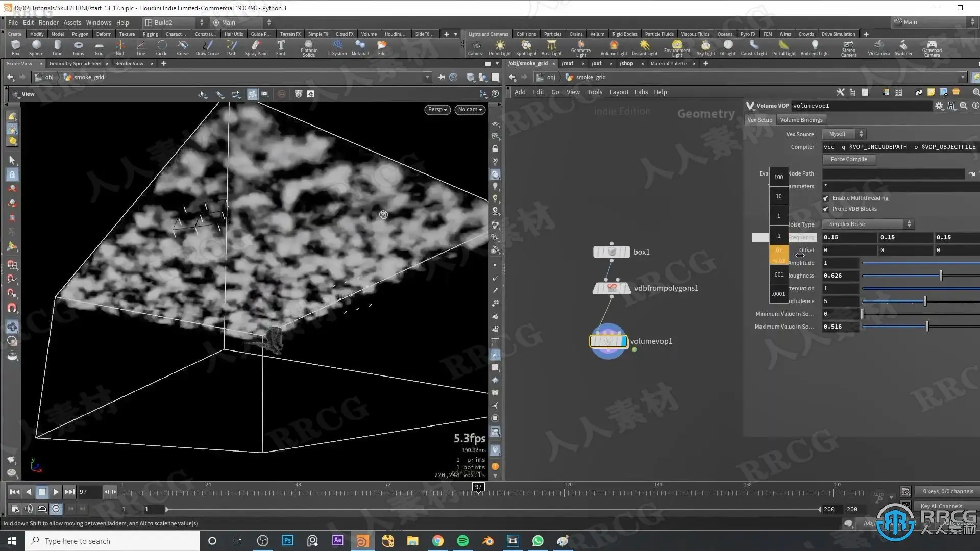The height and width of the screenshot is (551, 980).
Task: Select the Spray Paint tool
Action: tap(256, 47)
